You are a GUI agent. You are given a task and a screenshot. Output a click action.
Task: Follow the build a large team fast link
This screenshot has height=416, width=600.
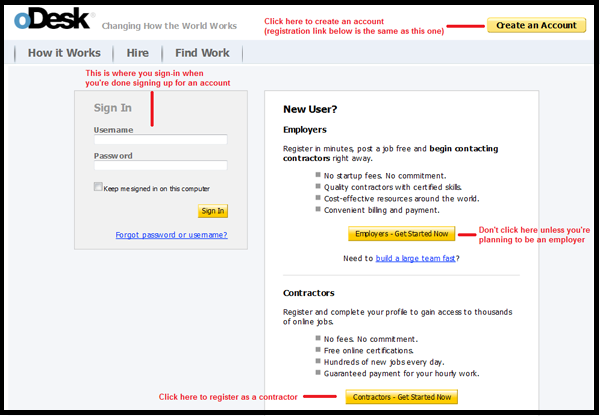(x=415, y=258)
